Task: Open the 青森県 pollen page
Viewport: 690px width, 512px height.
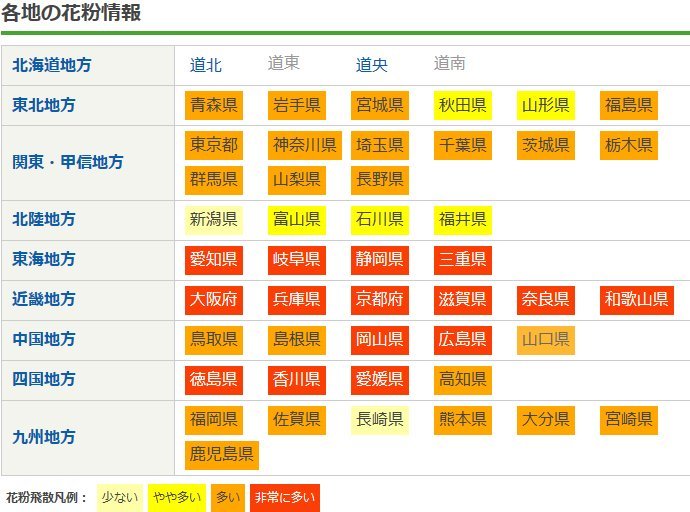Action: (x=214, y=105)
